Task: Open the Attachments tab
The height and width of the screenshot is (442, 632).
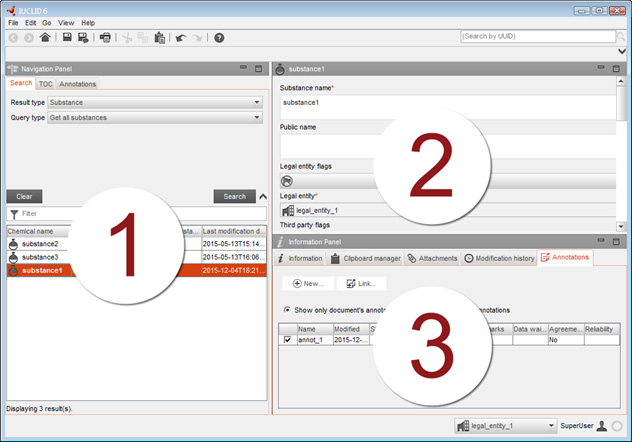Action: coord(432,258)
